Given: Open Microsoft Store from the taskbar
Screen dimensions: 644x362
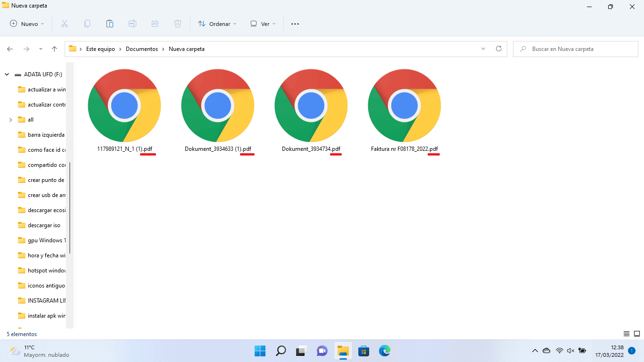Looking at the screenshot, I should pyautogui.click(x=363, y=351).
